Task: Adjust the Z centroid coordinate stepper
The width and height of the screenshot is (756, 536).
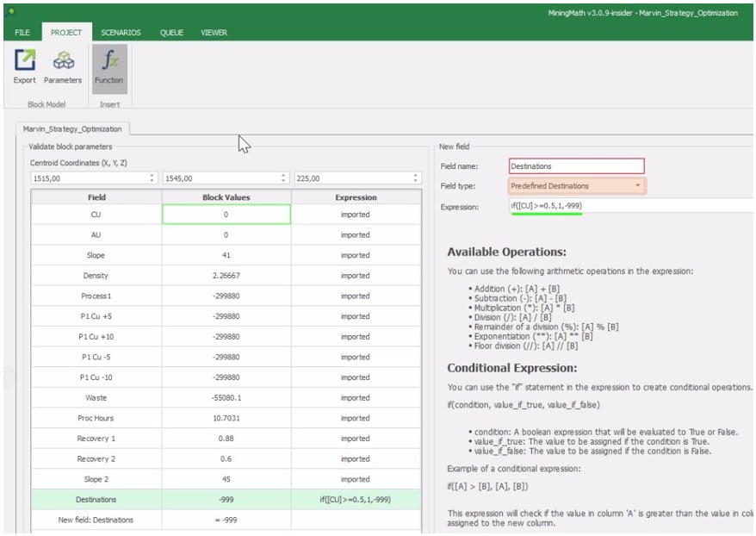Action: point(416,178)
